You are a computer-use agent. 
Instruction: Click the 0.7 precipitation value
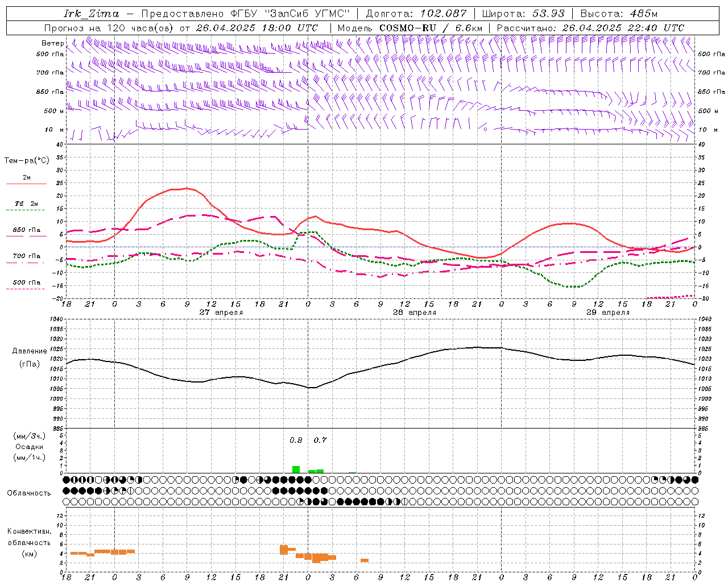point(320,440)
